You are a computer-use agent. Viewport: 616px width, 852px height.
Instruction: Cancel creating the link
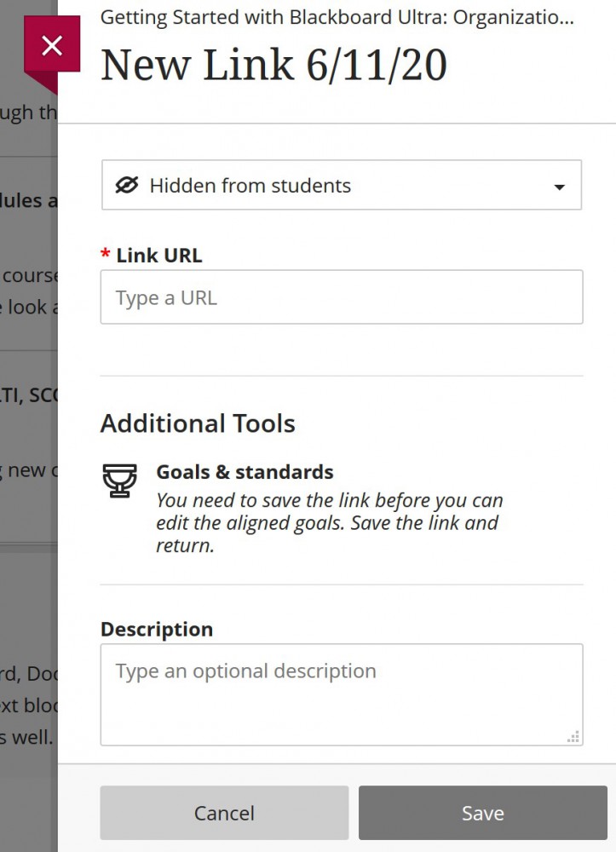224,812
